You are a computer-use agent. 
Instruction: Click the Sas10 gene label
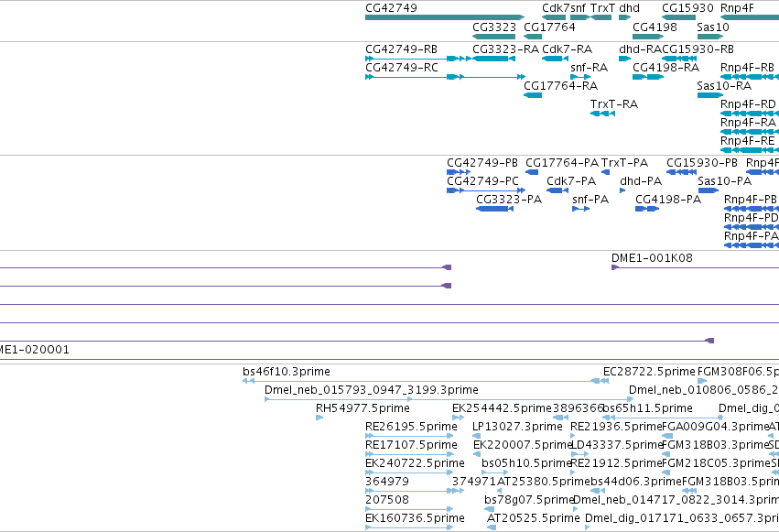713,27
